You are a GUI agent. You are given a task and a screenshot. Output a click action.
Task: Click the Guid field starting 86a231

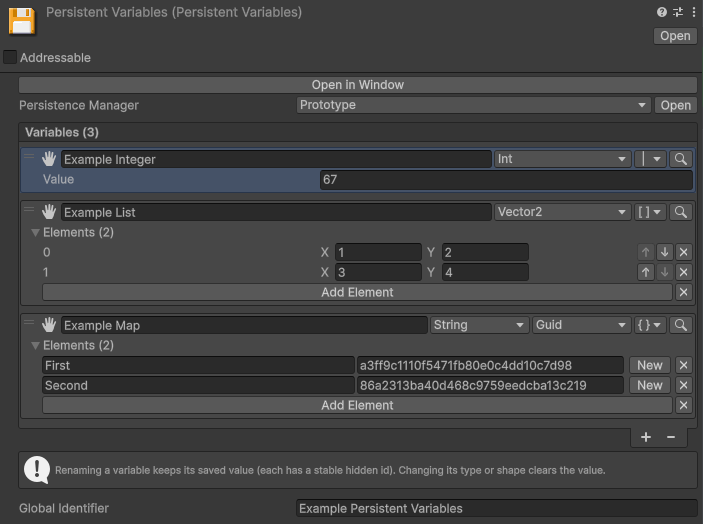490,385
